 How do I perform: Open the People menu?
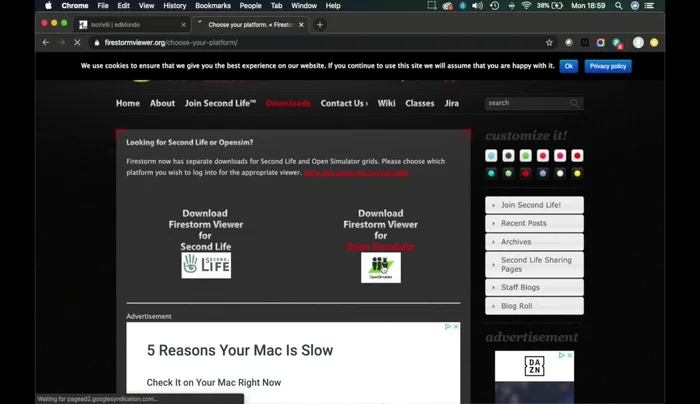click(x=250, y=6)
